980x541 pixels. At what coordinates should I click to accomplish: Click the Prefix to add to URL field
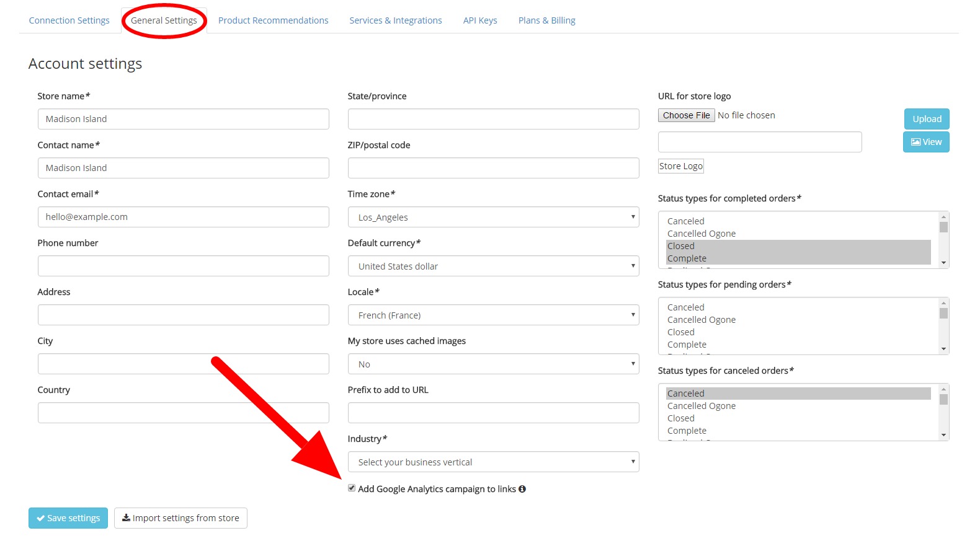pyautogui.click(x=493, y=413)
